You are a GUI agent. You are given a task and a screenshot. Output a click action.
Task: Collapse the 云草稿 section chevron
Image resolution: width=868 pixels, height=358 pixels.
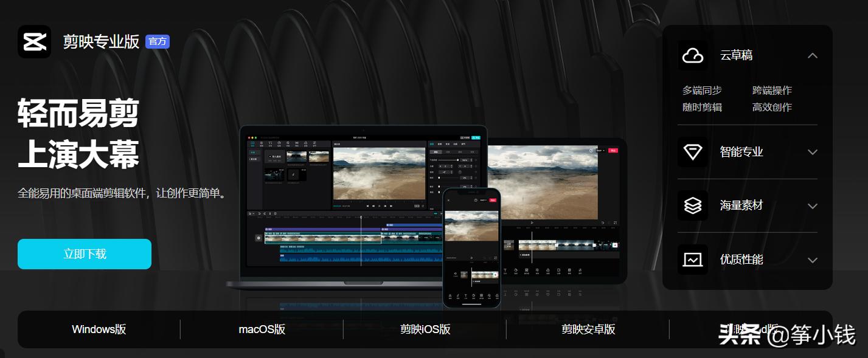(812, 56)
